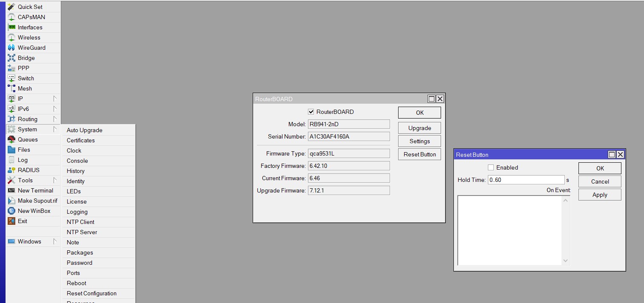The height and width of the screenshot is (303, 644).
Task: Click the Reset Button button in RouterBOARD
Action: [x=419, y=154]
